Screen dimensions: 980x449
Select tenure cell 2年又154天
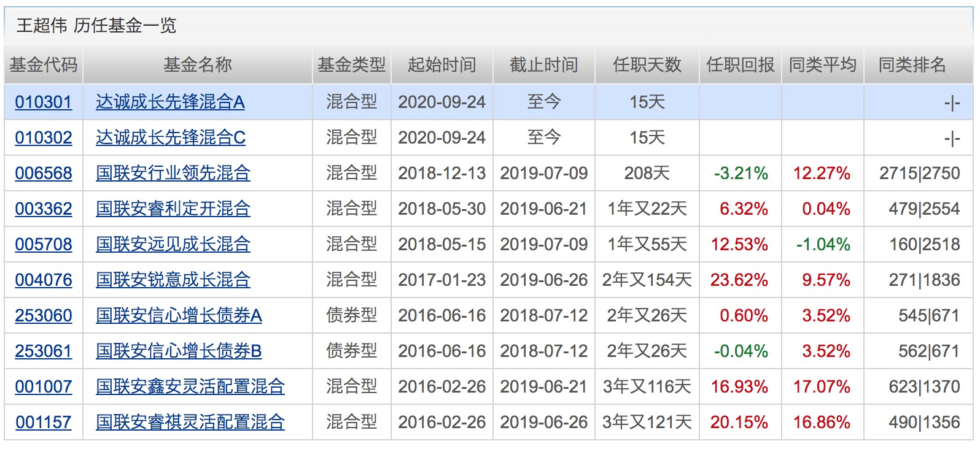647,280
